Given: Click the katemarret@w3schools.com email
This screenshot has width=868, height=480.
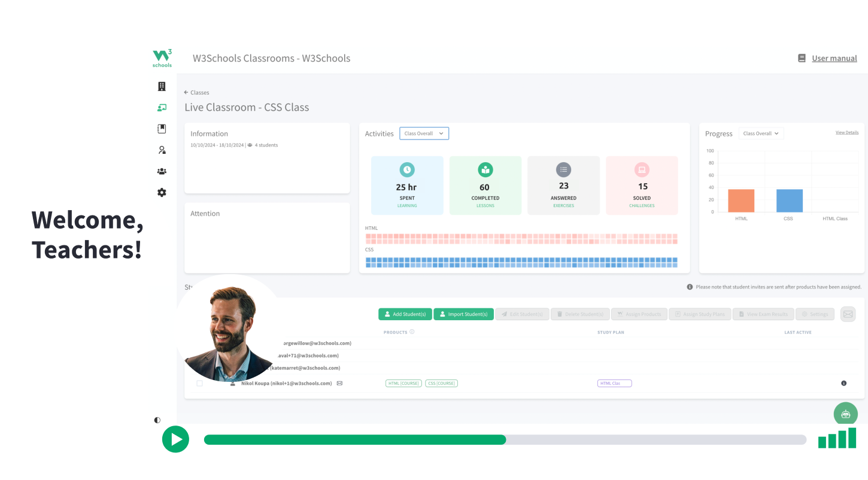Looking at the screenshot, I should [x=305, y=368].
